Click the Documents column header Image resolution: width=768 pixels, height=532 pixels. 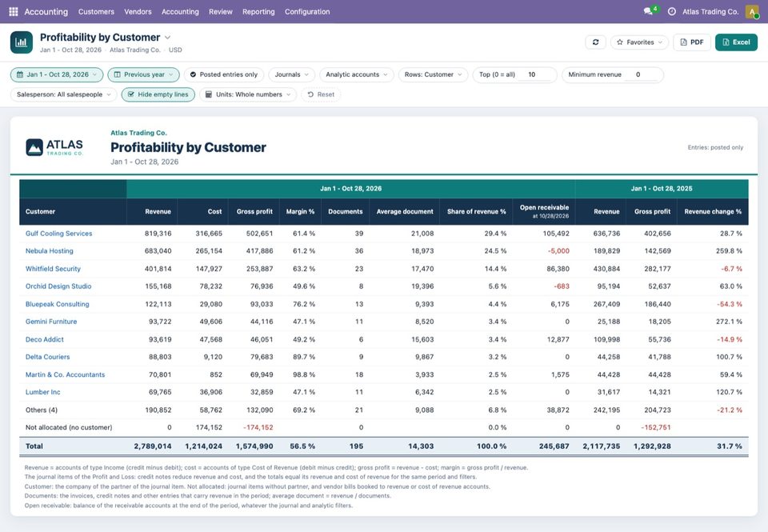(x=346, y=212)
